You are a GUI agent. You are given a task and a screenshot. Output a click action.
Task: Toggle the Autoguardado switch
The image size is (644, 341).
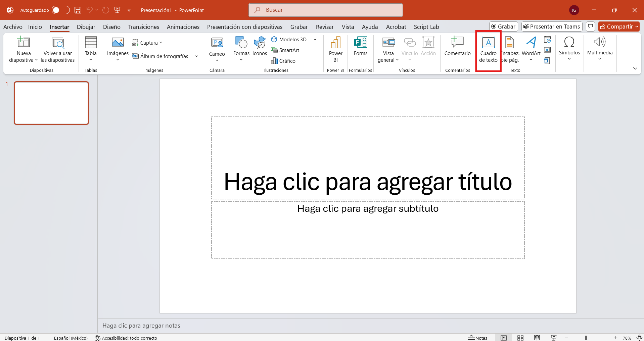pos(60,10)
